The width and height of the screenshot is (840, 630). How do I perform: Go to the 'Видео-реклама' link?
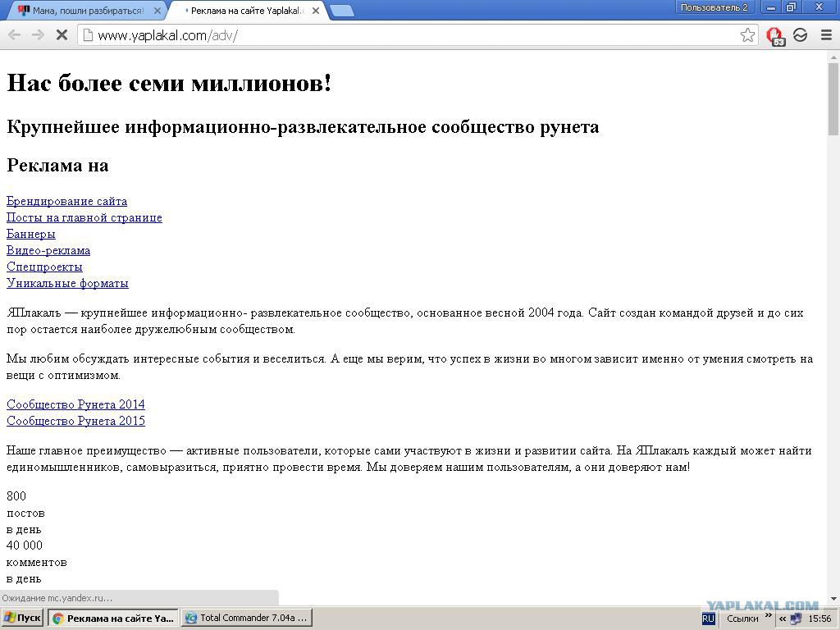pos(48,250)
